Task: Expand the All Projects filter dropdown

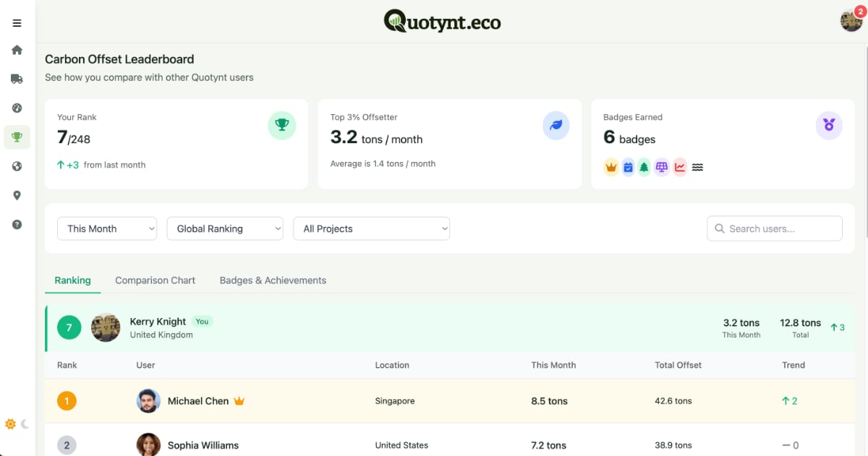Action: [371, 228]
